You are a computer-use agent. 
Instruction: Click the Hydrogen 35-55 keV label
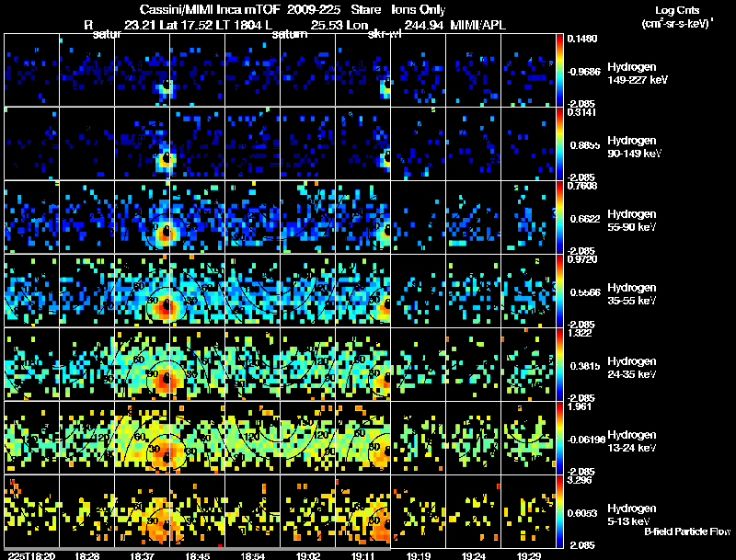tap(632, 294)
